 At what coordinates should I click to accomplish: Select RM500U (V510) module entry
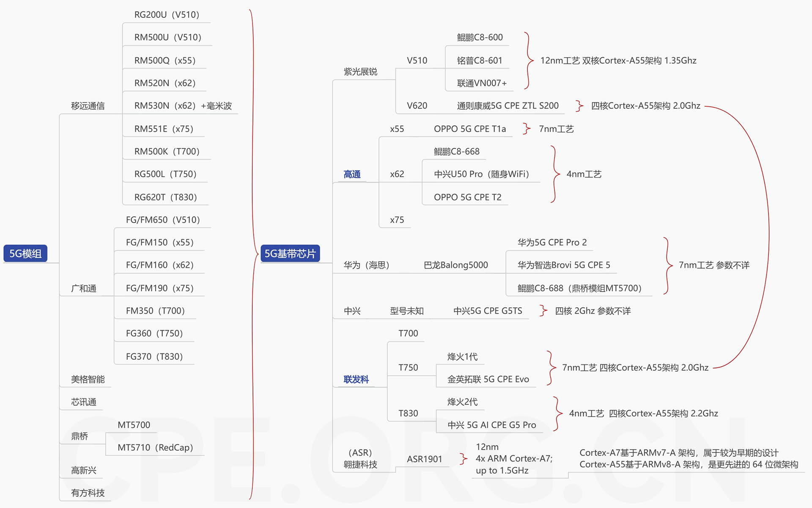[x=167, y=37]
